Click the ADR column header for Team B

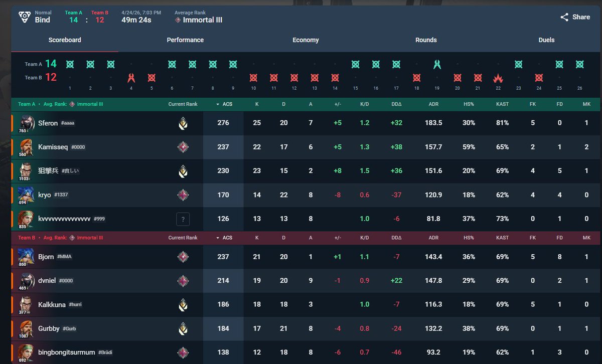[x=433, y=238]
